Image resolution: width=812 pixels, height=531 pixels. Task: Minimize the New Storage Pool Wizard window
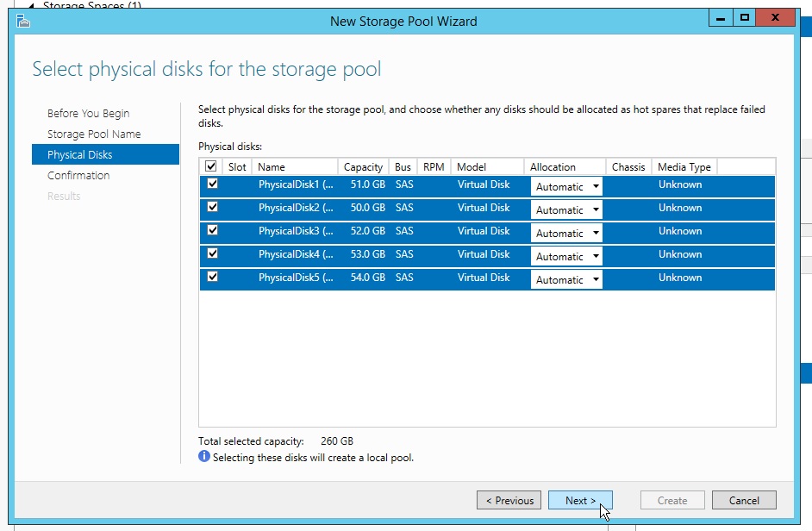tap(721, 17)
